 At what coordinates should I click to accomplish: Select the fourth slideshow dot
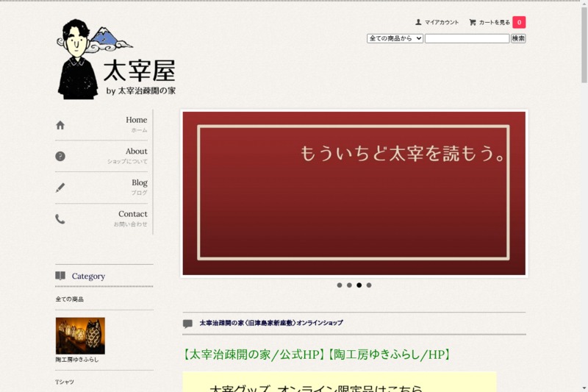tap(369, 285)
